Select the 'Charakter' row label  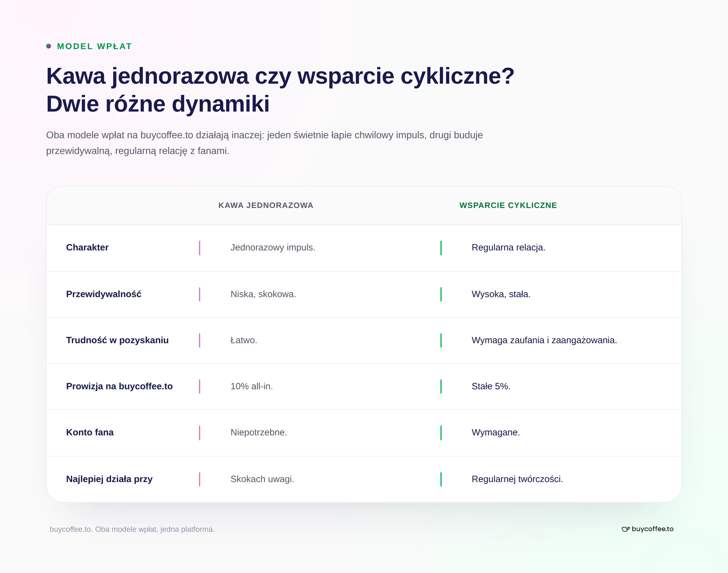pos(87,248)
